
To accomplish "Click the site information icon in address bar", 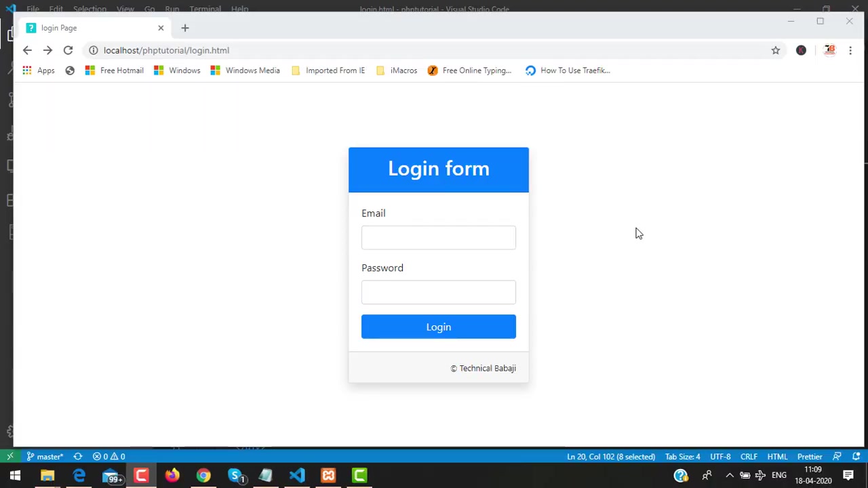I will coord(94,50).
